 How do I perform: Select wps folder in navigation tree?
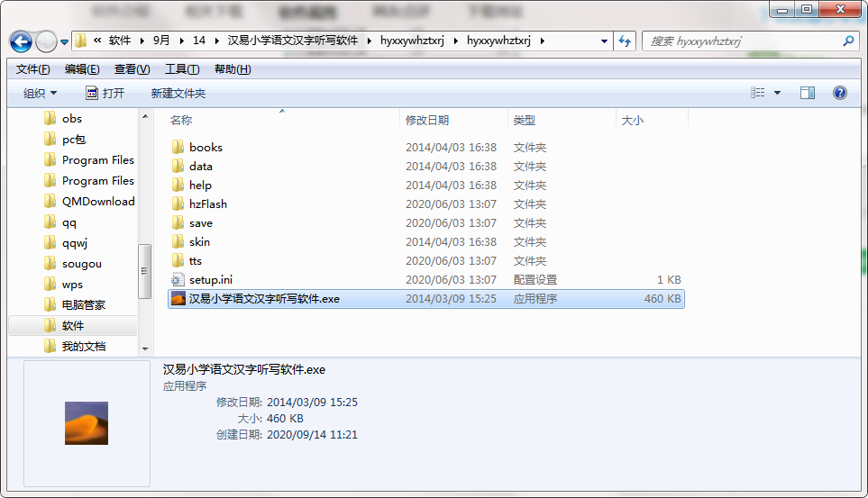coord(72,285)
